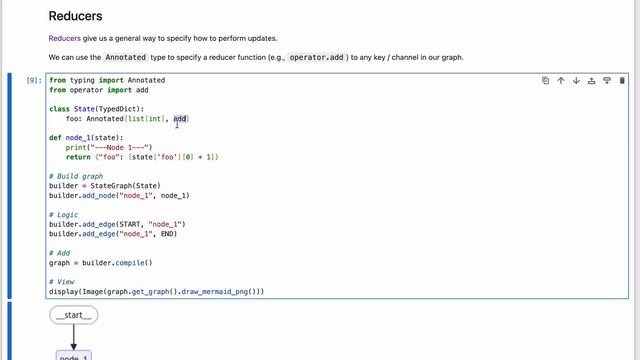Click the highlighted 'add' in the Annotated line
The width and height of the screenshot is (640, 360).
coord(180,119)
